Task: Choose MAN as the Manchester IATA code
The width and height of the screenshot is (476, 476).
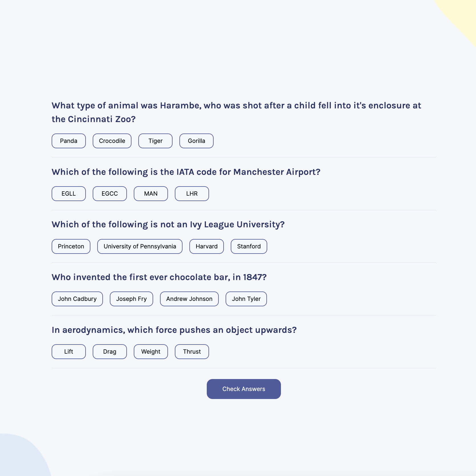Action: 151,194
